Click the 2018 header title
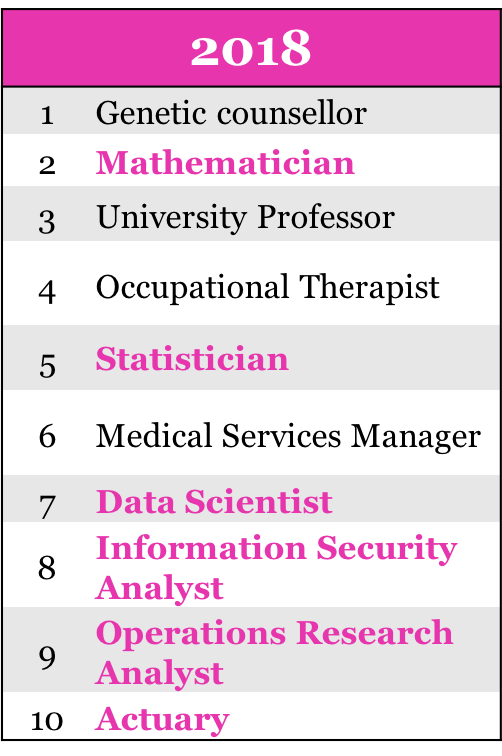Image resolution: width=502 pixels, height=756 pixels. click(x=251, y=48)
